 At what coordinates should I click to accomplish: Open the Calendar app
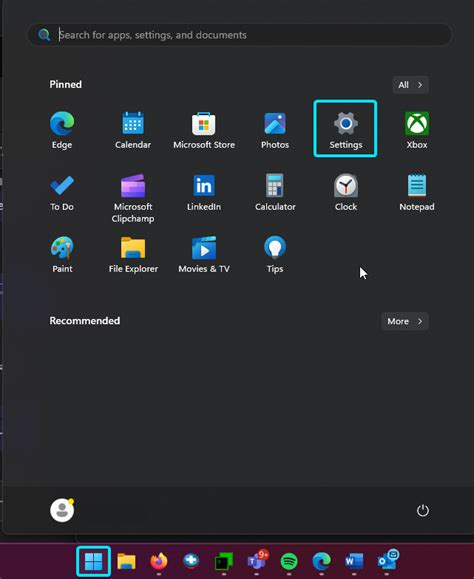pyautogui.click(x=133, y=130)
